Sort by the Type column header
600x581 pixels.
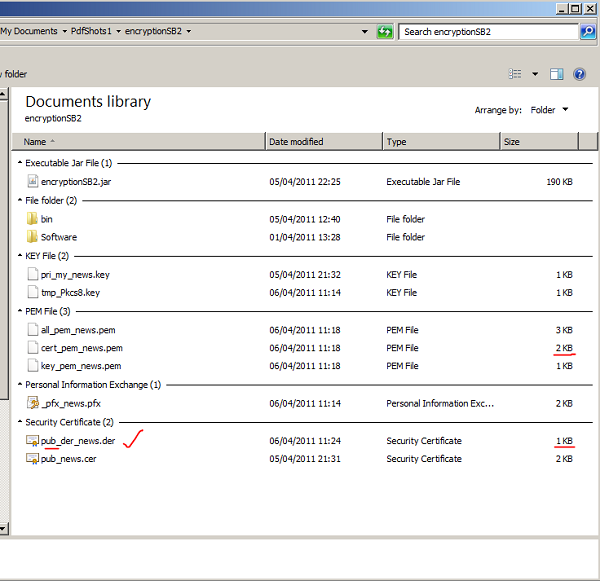[x=441, y=142]
